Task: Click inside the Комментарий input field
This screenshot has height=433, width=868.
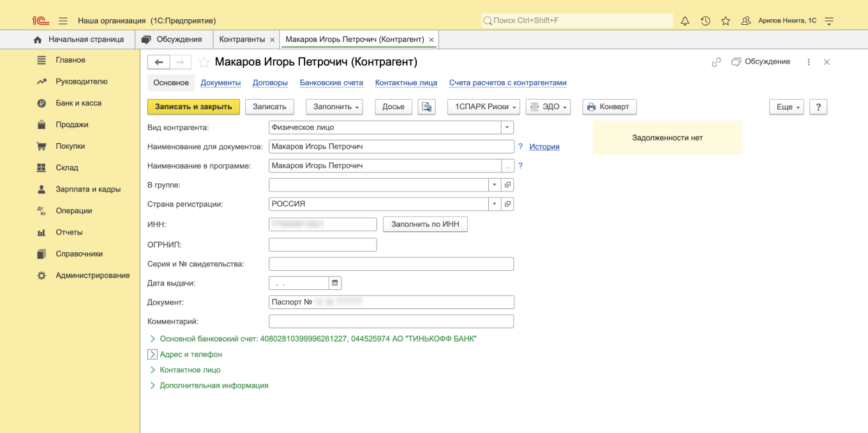Action: (391, 321)
